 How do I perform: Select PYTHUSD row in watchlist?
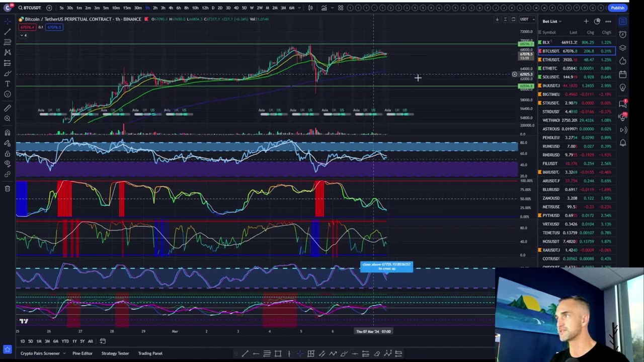pos(577,215)
